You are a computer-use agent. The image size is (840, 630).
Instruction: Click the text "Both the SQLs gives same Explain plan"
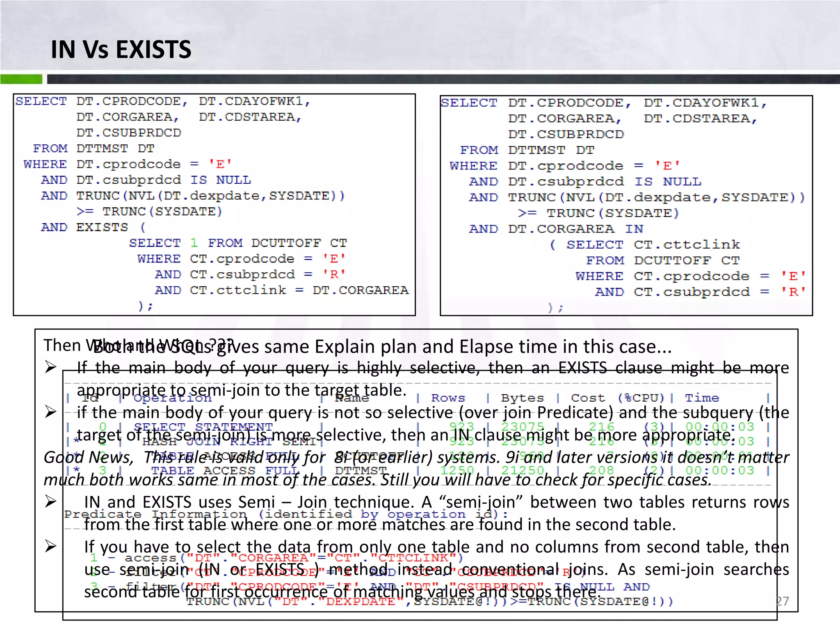pos(254,347)
